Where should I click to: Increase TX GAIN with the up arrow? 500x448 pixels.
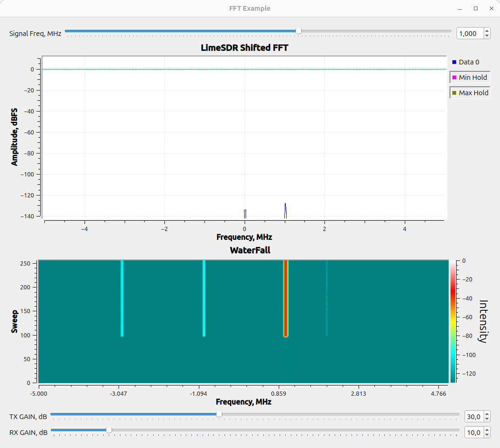pos(487,413)
